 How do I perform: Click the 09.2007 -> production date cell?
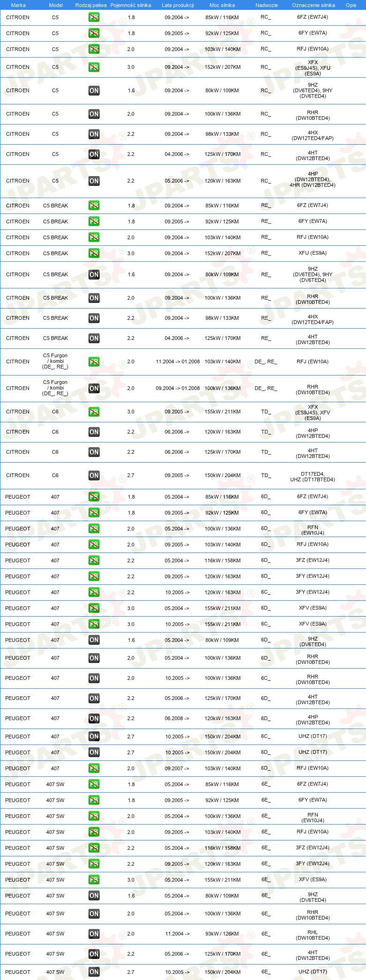(177, 768)
